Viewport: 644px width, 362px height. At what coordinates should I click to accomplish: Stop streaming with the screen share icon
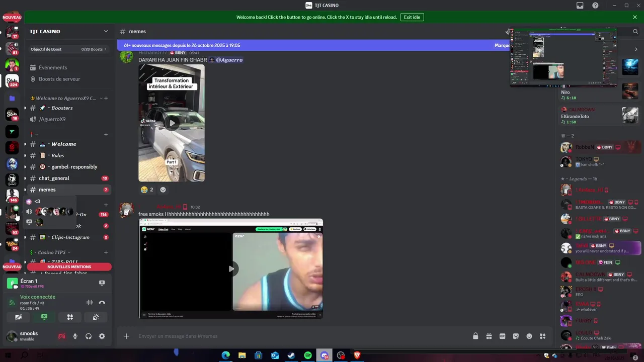(102, 283)
